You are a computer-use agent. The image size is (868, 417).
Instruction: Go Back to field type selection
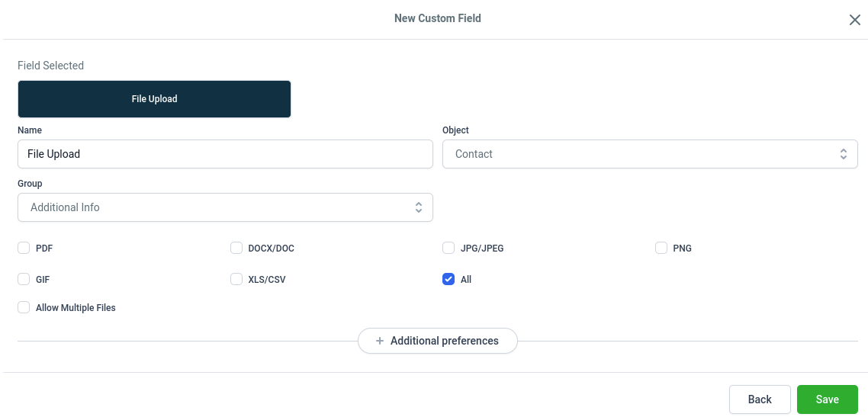point(760,399)
